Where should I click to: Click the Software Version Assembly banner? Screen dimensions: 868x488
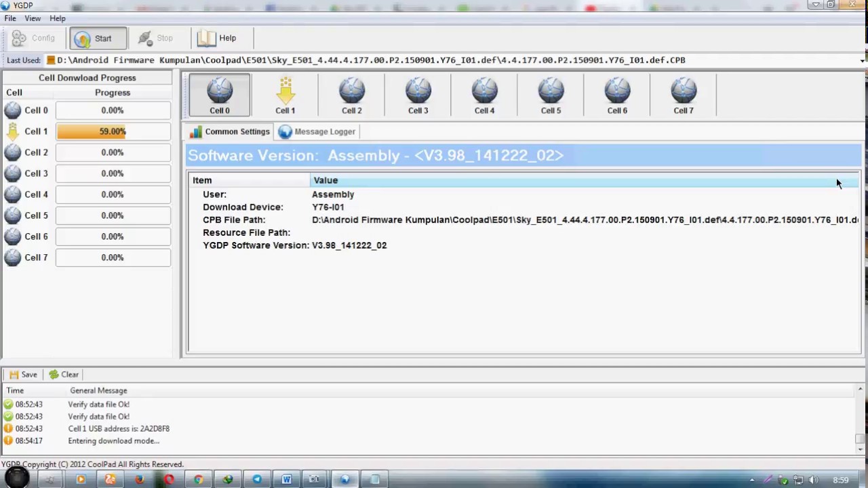click(524, 155)
